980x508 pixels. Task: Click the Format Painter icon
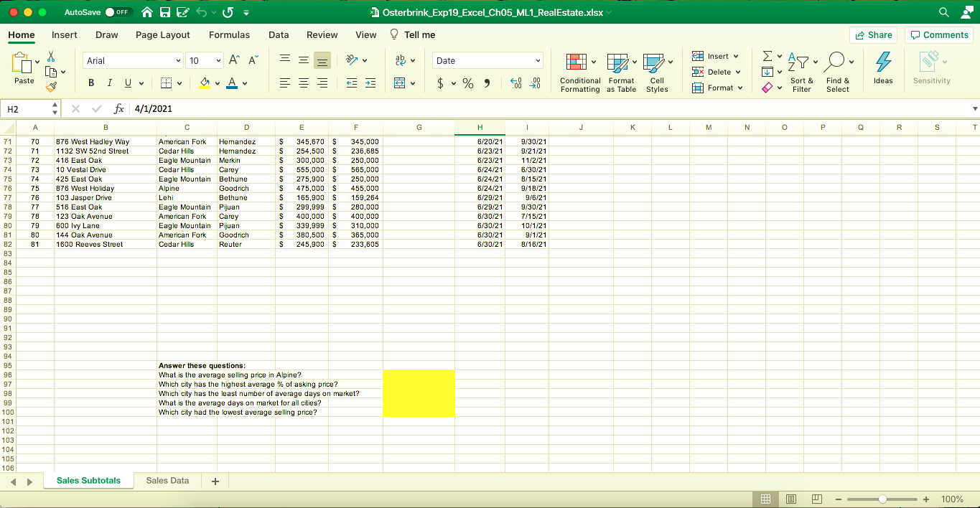(x=51, y=87)
